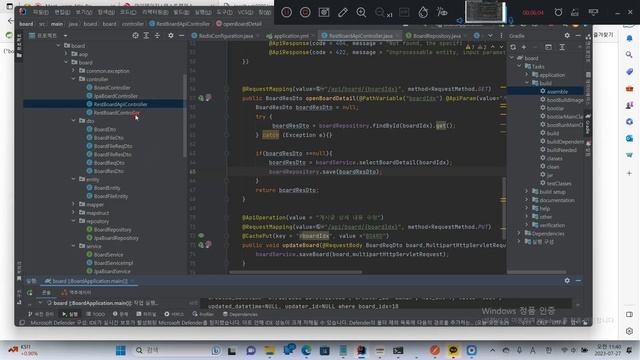The width and height of the screenshot is (640, 360).
Task: Collapse the controller package folder
Action: click(x=74, y=79)
